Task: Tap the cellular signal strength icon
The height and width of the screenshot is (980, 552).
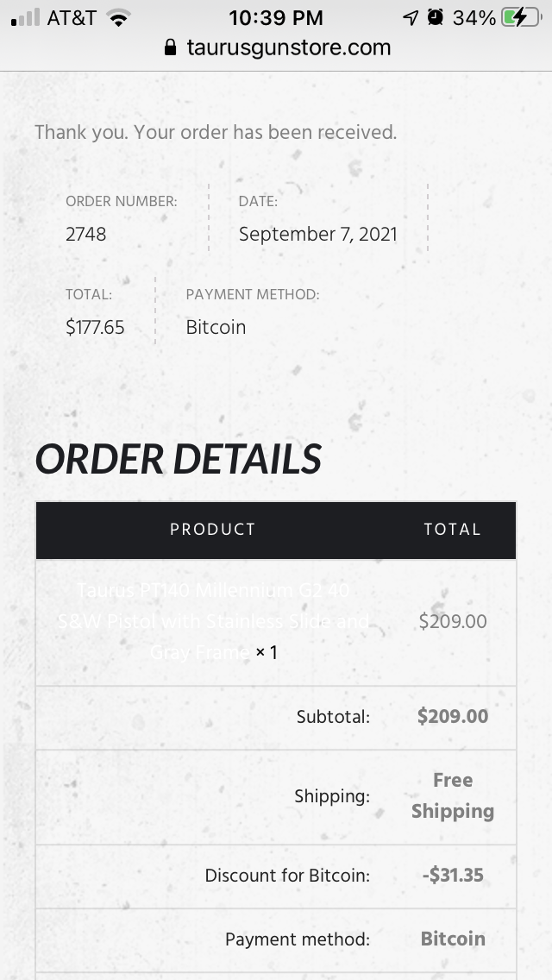Action: [25, 17]
